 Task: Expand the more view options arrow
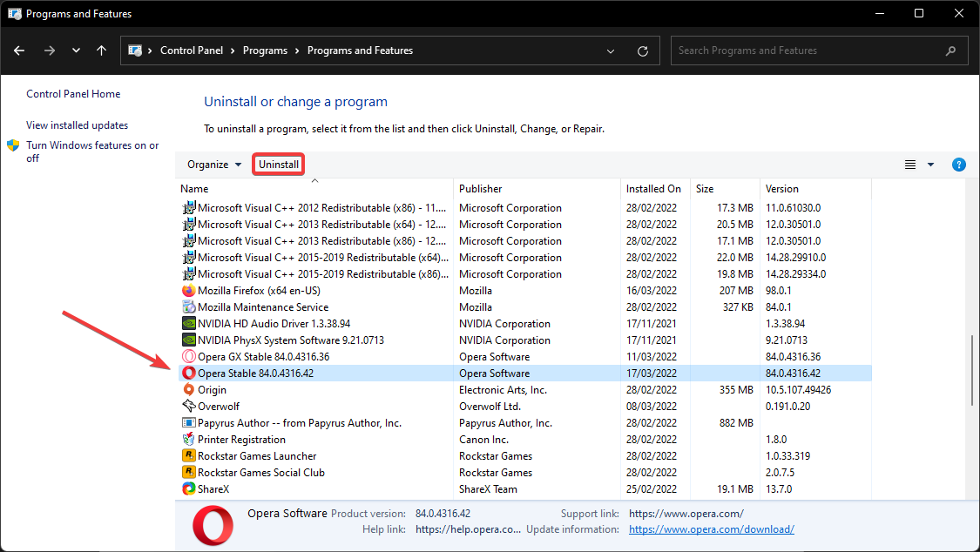pyautogui.click(x=930, y=165)
